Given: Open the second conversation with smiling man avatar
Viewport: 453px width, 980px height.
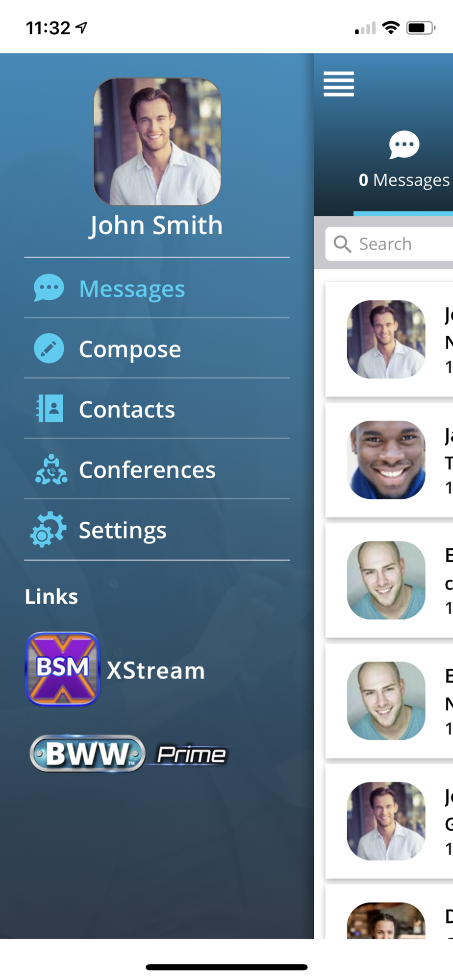Looking at the screenshot, I should click(x=389, y=460).
